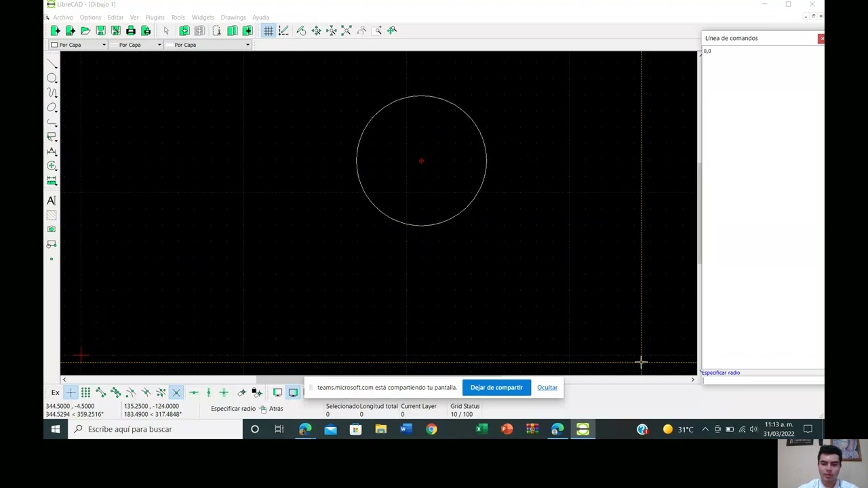This screenshot has height=488, width=868.
Task: Open Print Preview icon
Action: (145, 30)
